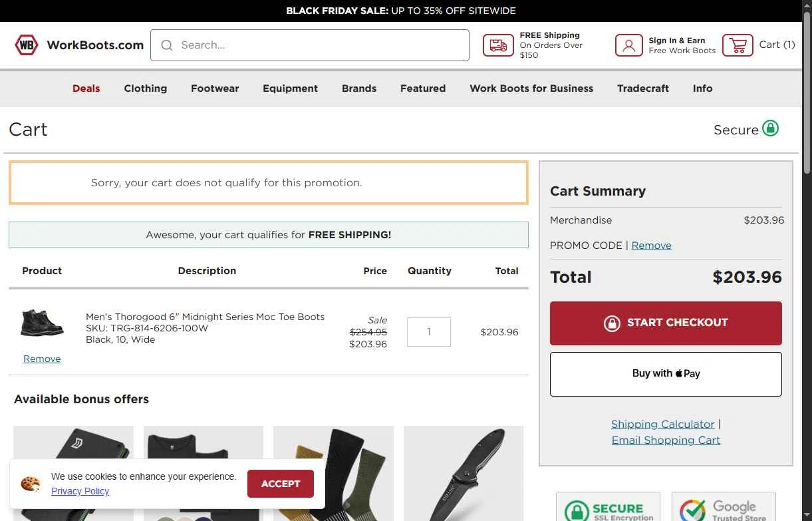Click the cookie icon in consent banner
Viewport: 812px width, 521px height.
(x=31, y=484)
